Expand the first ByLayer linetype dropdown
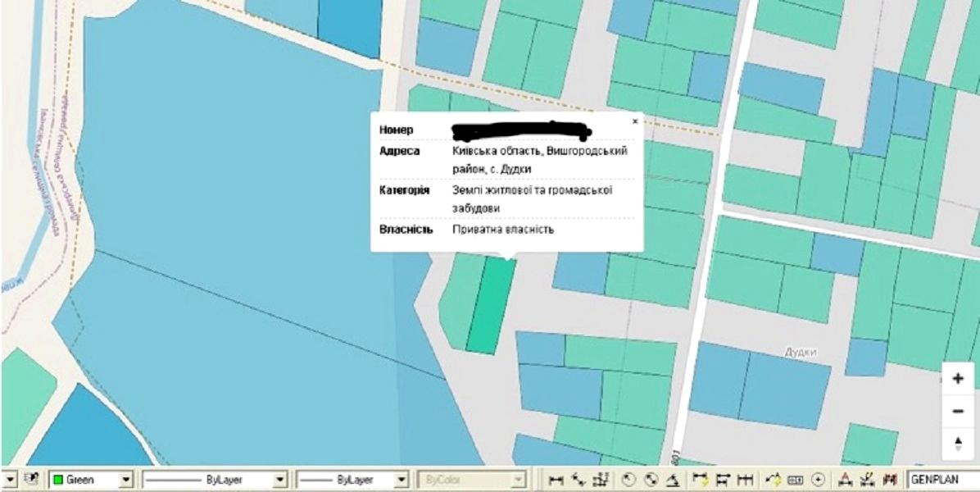Image resolution: width=980 pixels, height=492 pixels. 280,480
